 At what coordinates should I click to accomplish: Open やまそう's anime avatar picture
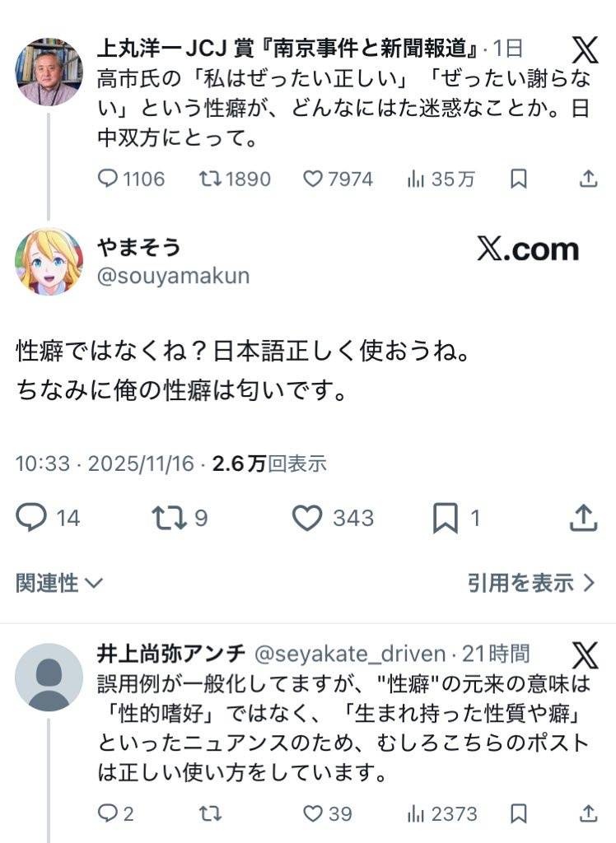[x=49, y=262]
